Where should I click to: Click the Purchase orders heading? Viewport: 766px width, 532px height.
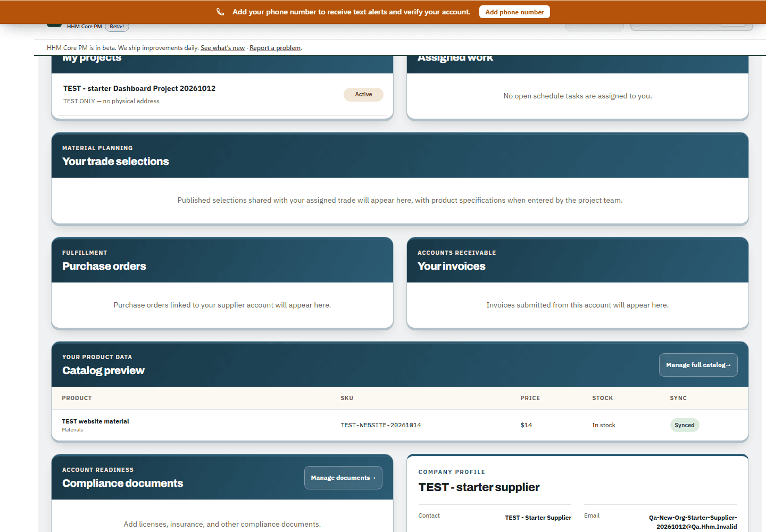point(104,266)
